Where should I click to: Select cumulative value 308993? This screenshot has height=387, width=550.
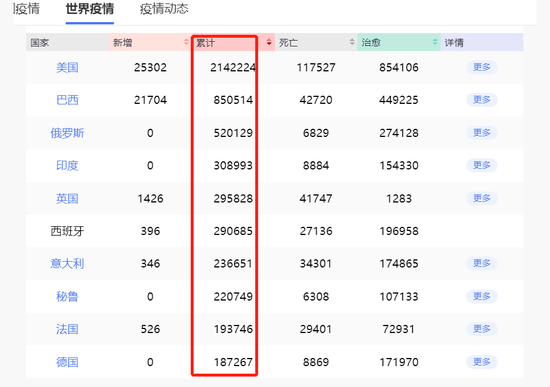tap(233, 165)
